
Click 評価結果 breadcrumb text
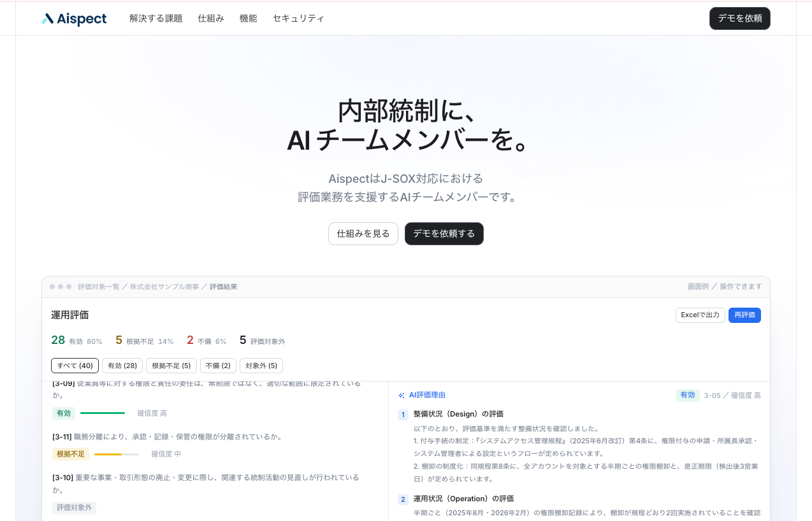tap(224, 287)
